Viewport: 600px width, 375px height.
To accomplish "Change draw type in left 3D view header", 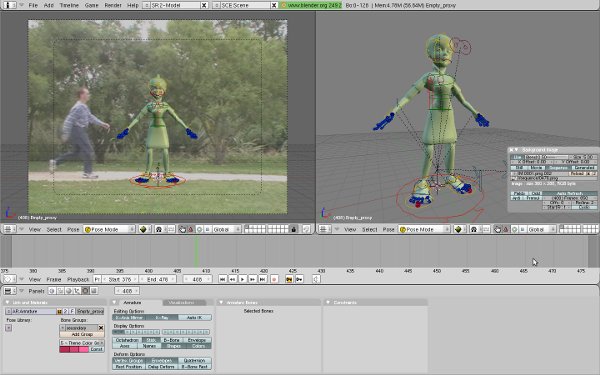I will coord(145,229).
